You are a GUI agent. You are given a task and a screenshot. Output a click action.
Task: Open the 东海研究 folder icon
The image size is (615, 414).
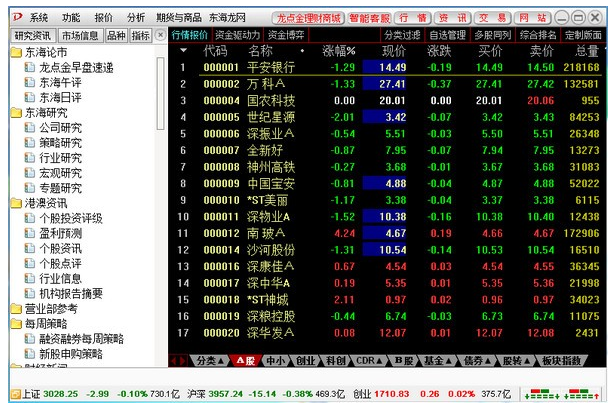(16, 113)
